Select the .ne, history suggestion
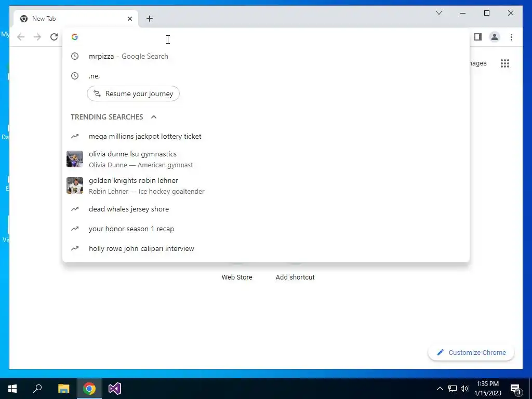 [266, 76]
